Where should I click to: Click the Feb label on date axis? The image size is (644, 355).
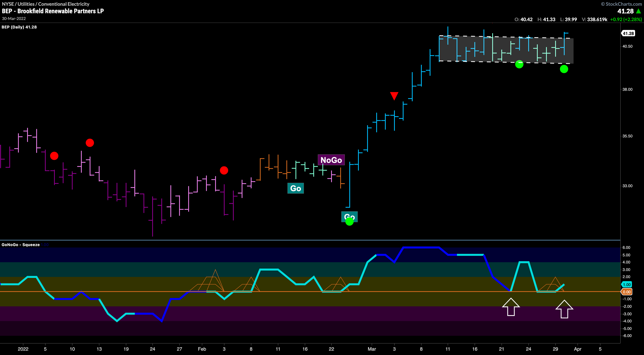click(x=202, y=349)
